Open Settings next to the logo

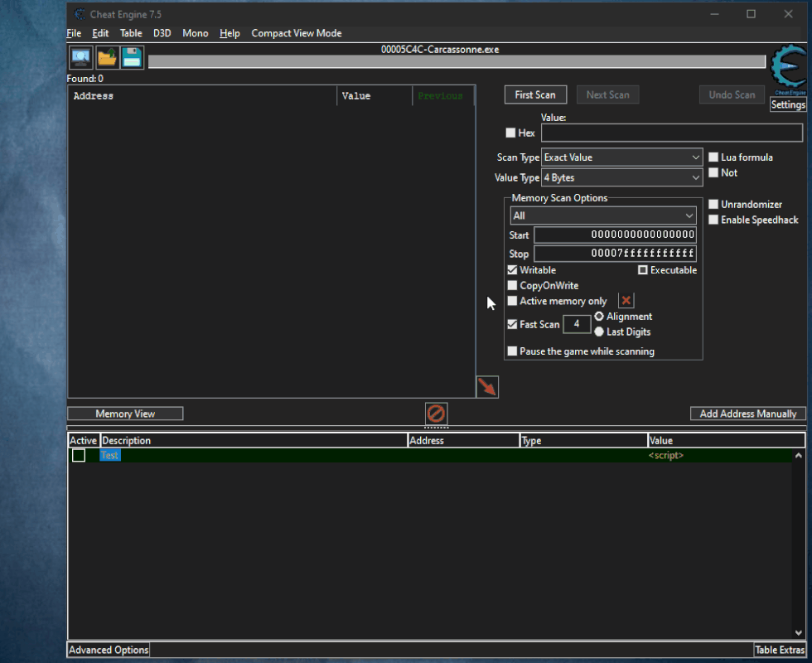coord(788,104)
